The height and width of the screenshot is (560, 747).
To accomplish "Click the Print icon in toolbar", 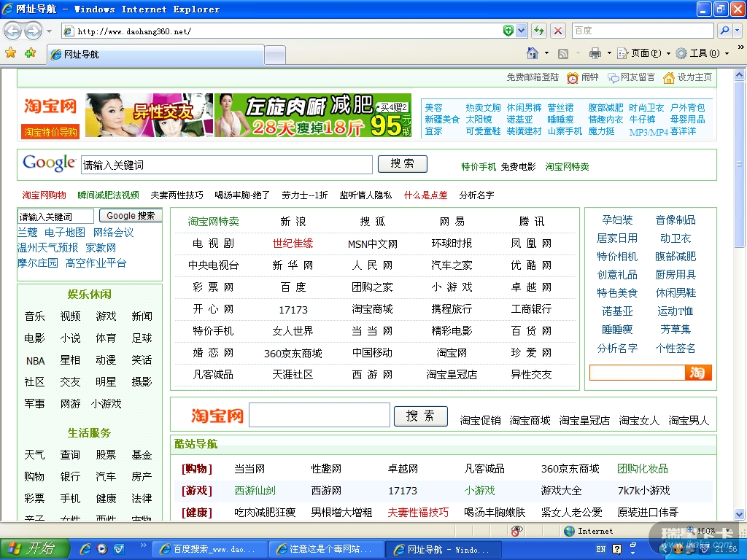I will tap(595, 53).
